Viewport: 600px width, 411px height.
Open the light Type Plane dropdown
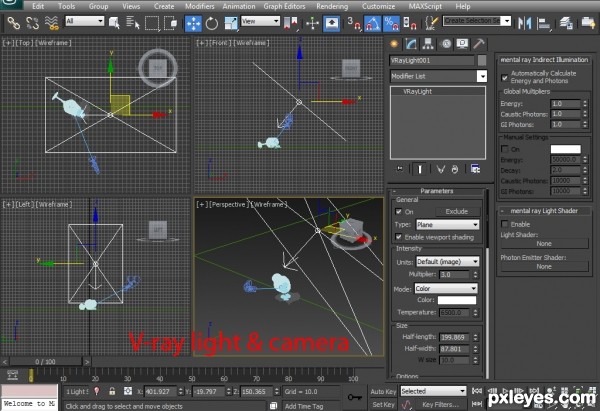(x=447, y=225)
